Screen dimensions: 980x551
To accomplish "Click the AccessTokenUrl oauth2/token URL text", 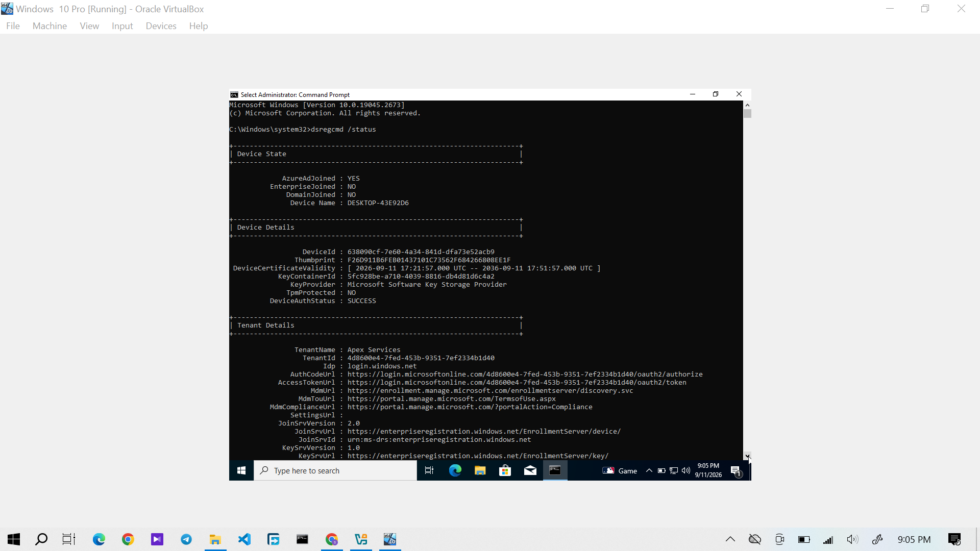I will coord(517,382).
